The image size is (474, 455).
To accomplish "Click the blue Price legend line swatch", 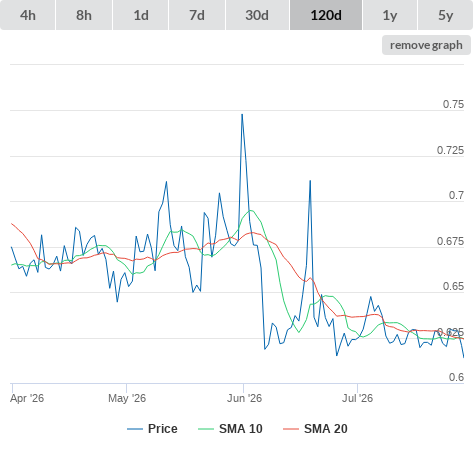I will pyautogui.click(x=135, y=429).
